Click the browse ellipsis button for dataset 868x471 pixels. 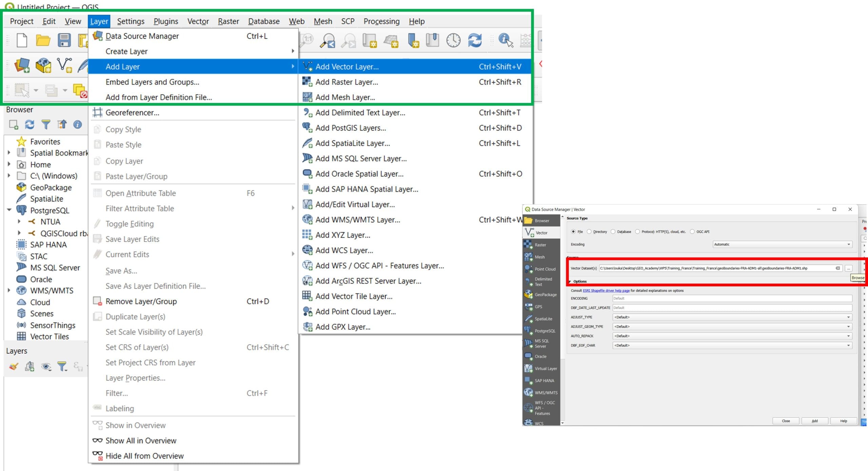849,268
